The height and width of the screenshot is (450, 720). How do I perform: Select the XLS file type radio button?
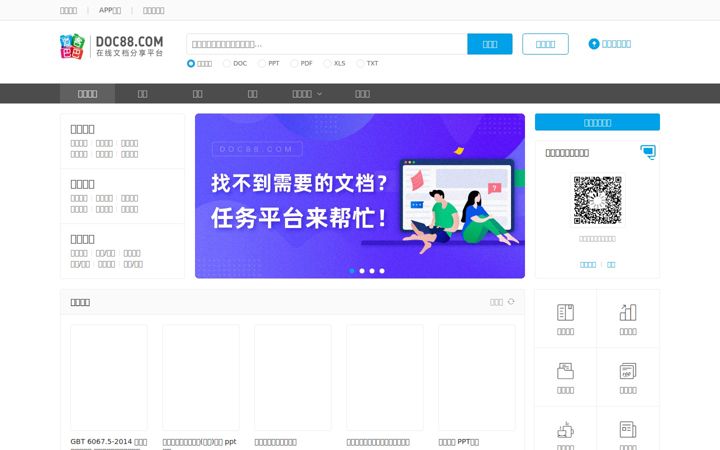pos(327,63)
